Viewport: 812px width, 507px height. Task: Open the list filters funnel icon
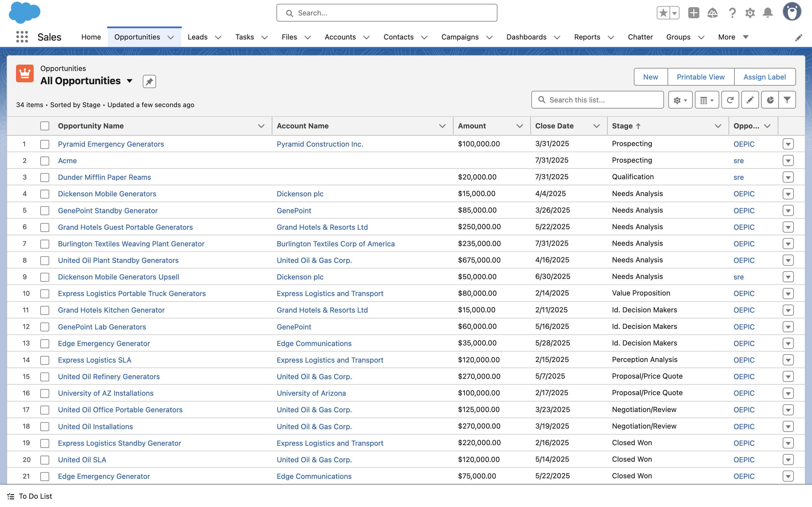[x=787, y=100]
